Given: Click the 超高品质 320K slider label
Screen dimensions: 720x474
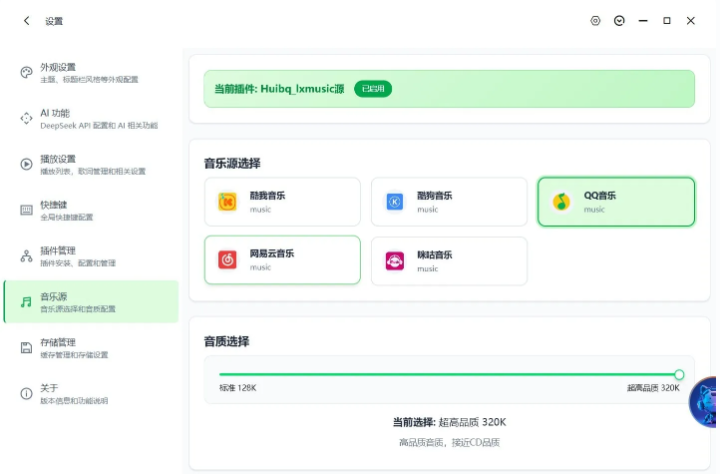Looking at the screenshot, I should pos(653,388).
